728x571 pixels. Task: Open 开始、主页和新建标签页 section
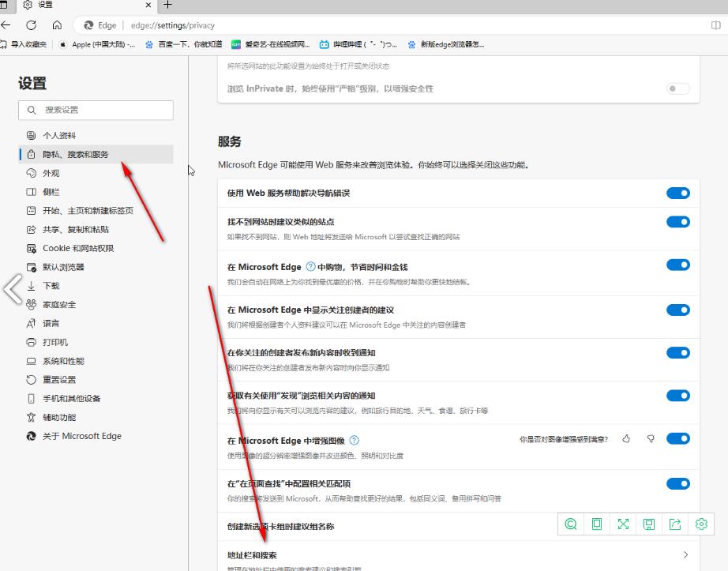tap(96, 211)
